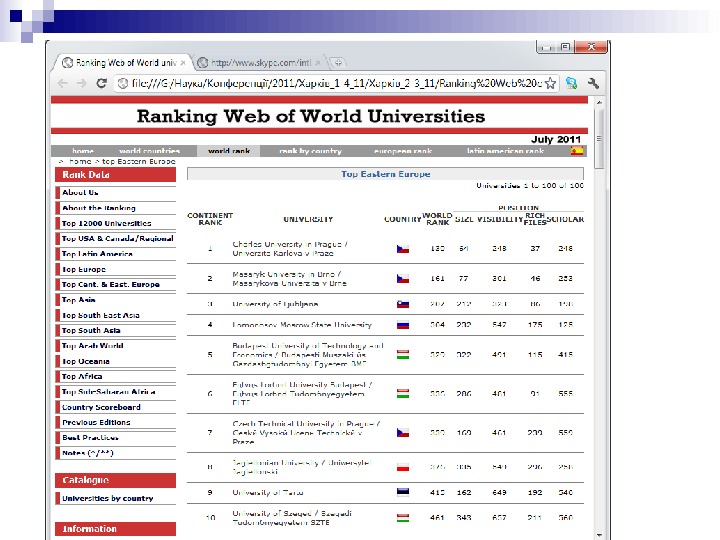Switch to the skype.com browser tab

pos(259,62)
